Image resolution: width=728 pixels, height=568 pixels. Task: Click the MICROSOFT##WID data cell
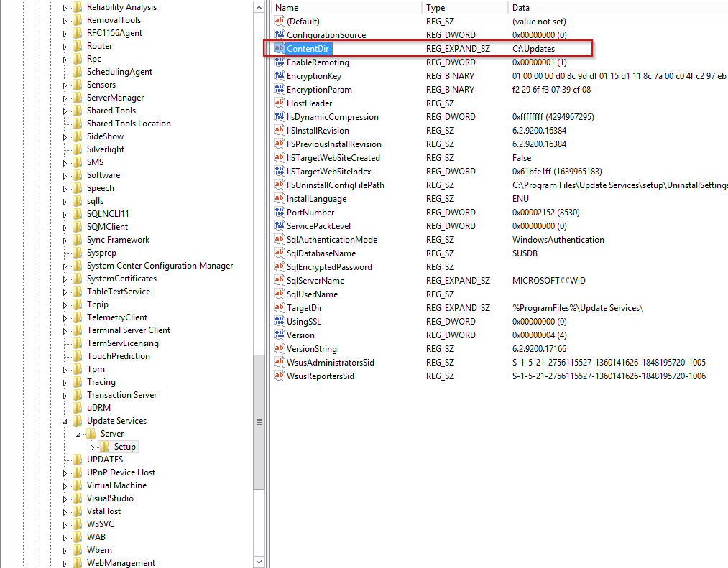(x=549, y=280)
